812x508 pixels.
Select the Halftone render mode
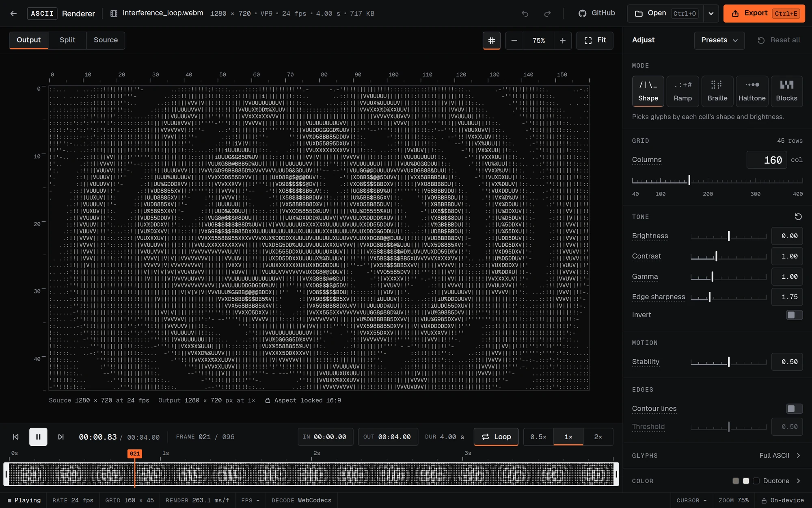pyautogui.click(x=752, y=91)
